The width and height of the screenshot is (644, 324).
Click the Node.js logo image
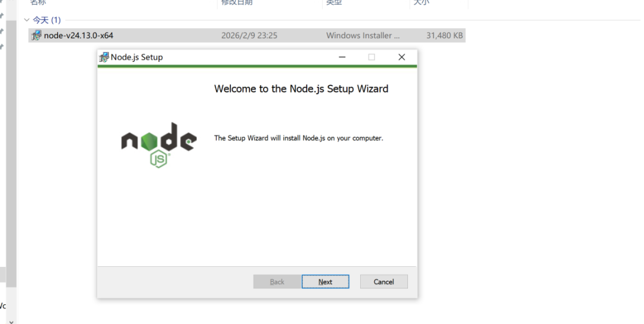(159, 145)
